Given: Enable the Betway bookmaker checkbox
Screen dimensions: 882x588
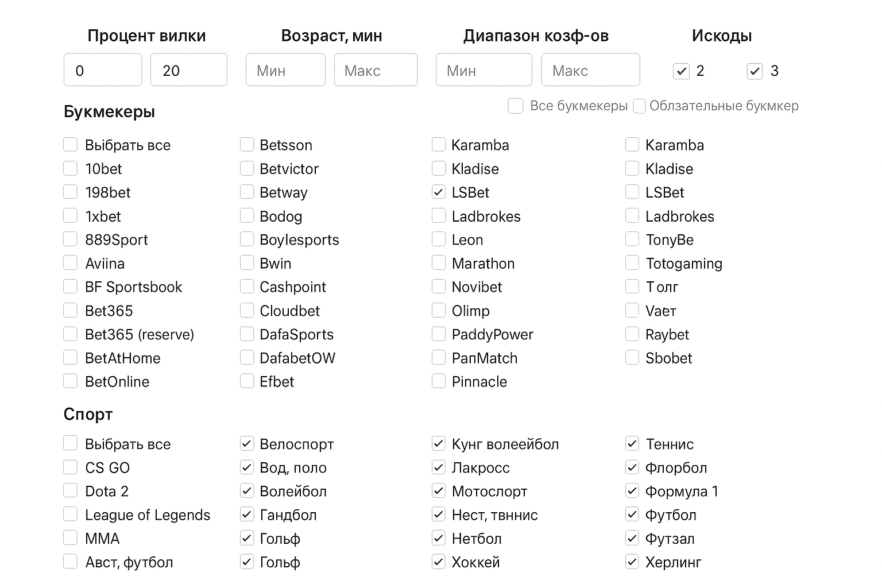Looking at the screenshot, I should (x=247, y=192).
